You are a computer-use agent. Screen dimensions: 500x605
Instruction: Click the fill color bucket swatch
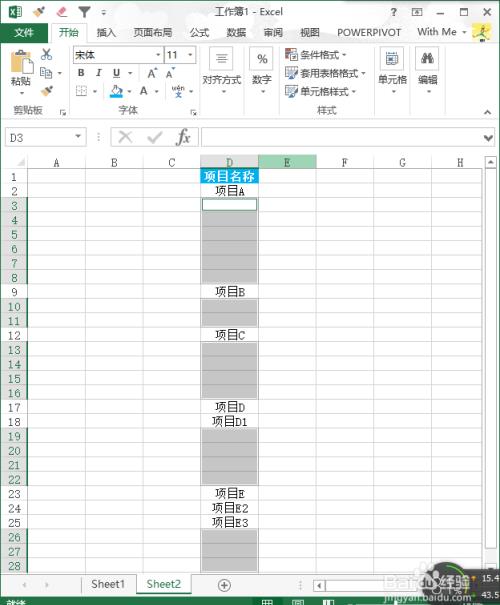117,91
